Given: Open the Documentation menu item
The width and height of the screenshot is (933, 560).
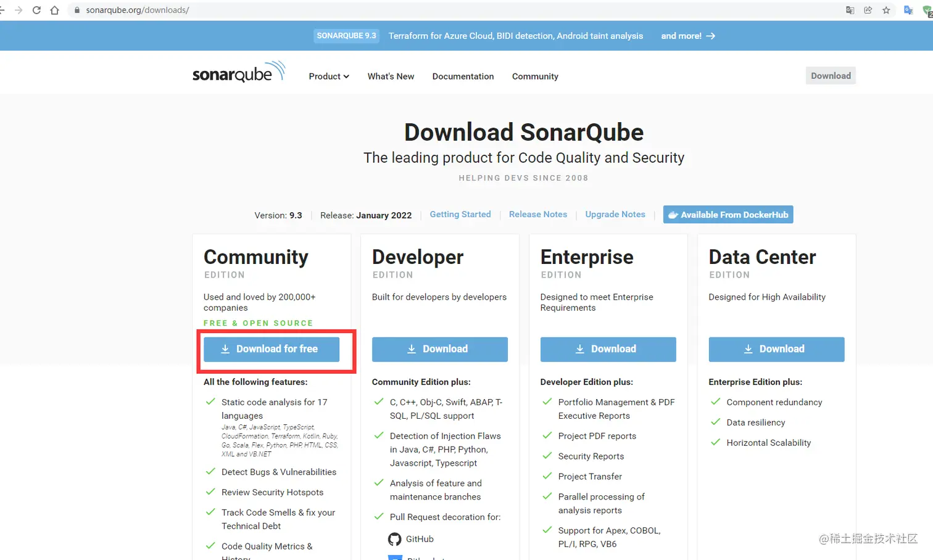Looking at the screenshot, I should point(463,76).
